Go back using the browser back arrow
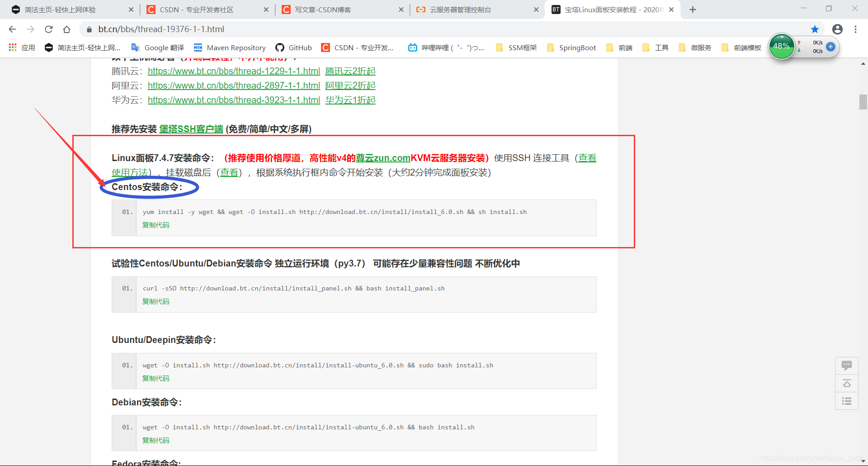 coord(12,29)
